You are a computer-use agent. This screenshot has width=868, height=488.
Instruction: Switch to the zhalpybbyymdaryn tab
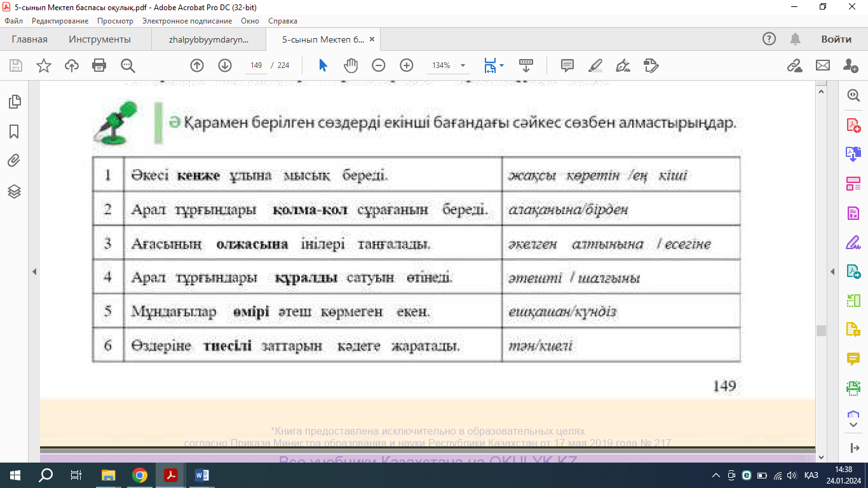point(208,39)
